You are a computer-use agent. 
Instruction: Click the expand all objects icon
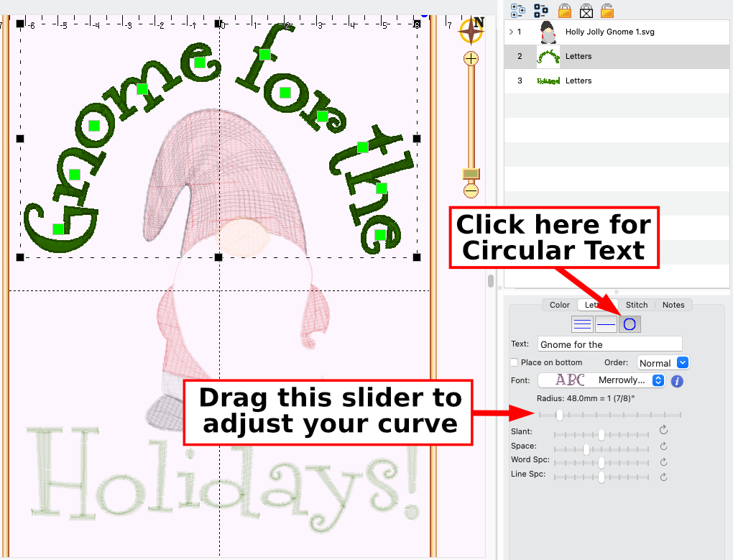point(517,10)
